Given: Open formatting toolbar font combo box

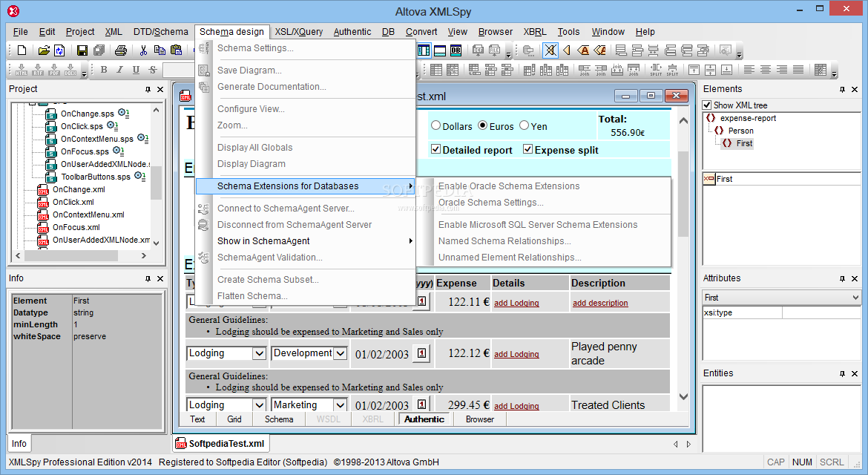Looking at the screenshot, I should coord(180,70).
